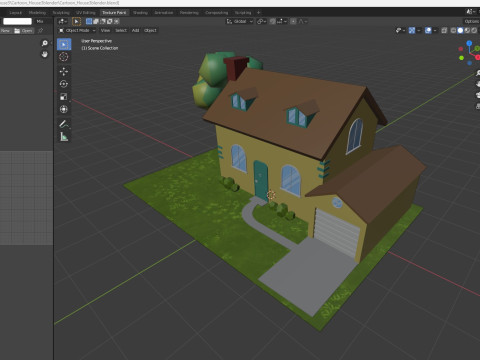Open the Select menu in viewport header
The height and width of the screenshot is (360, 480).
(121, 30)
